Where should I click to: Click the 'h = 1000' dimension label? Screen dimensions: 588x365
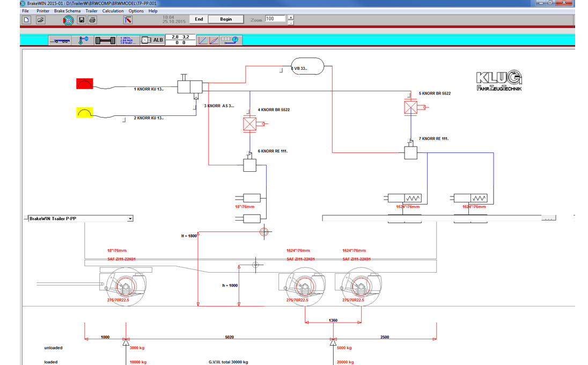pos(230,286)
